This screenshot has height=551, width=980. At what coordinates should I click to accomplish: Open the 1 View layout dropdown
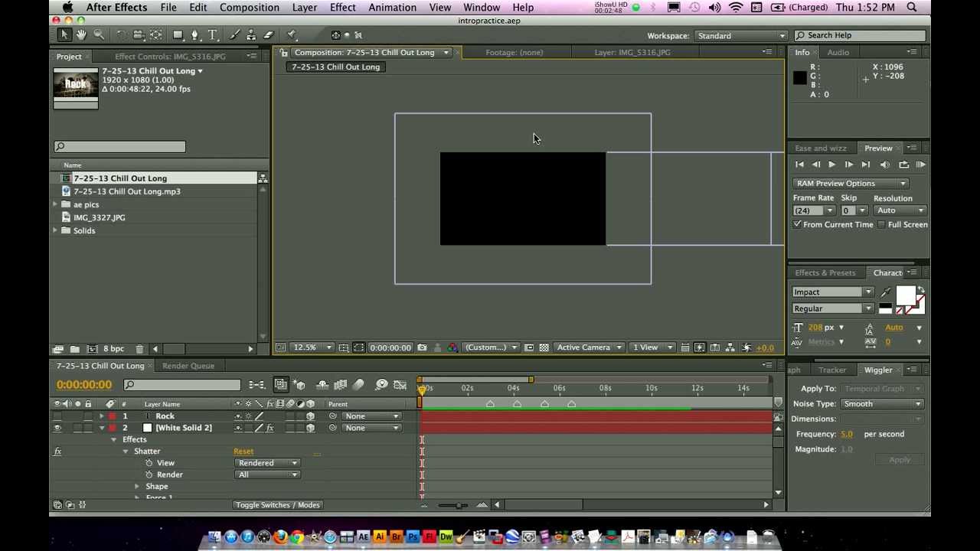652,348
